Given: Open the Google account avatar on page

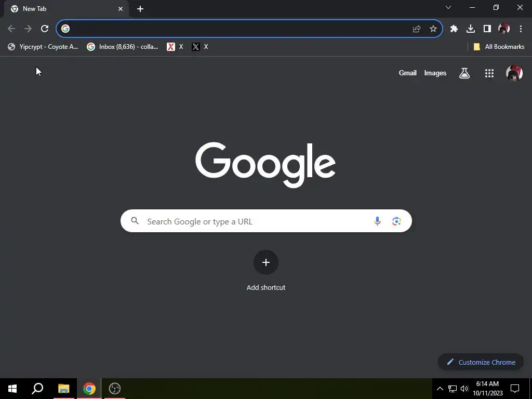Looking at the screenshot, I should point(514,73).
